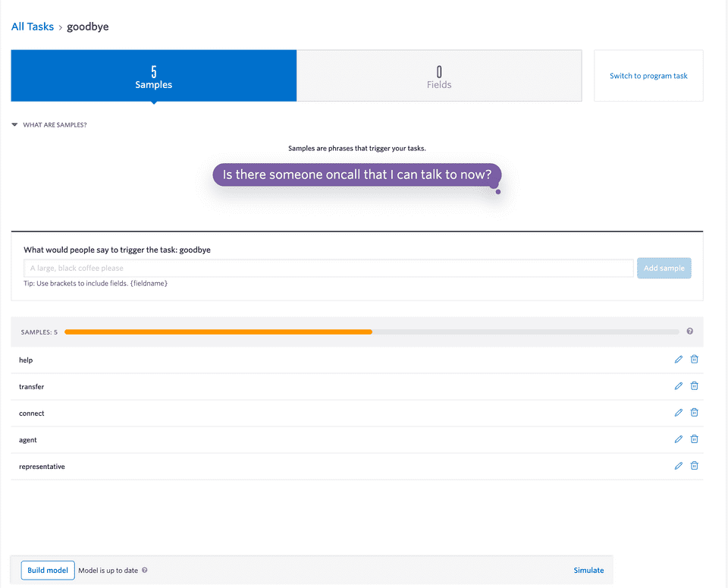728x588 pixels.
Task: Remove the "agent" sample via trash icon
Action: 694,439
